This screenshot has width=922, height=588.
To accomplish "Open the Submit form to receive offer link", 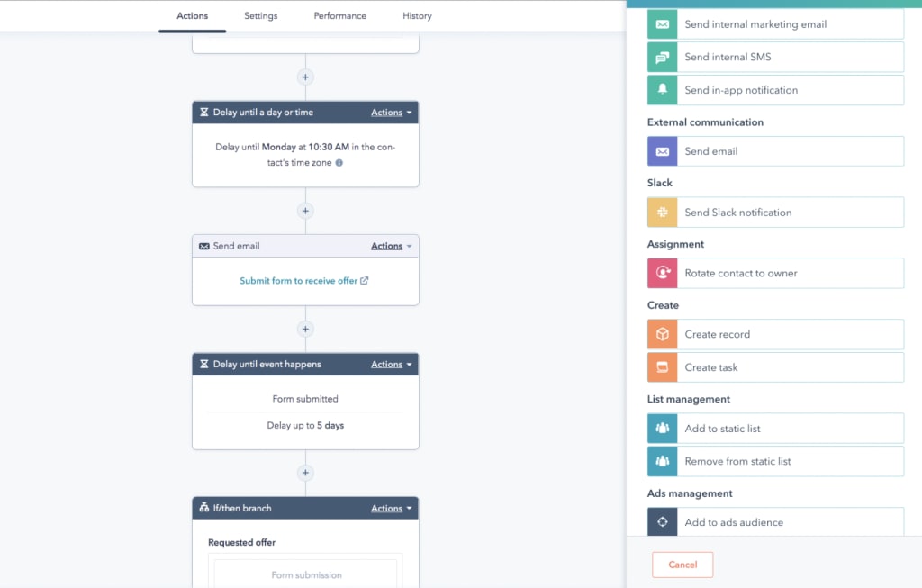I will [304, 280].
